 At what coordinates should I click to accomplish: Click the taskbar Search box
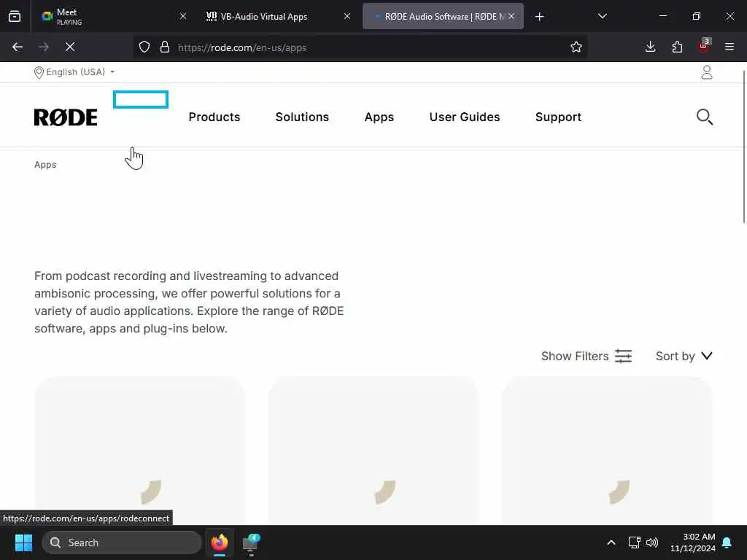(x=122, y=542)
